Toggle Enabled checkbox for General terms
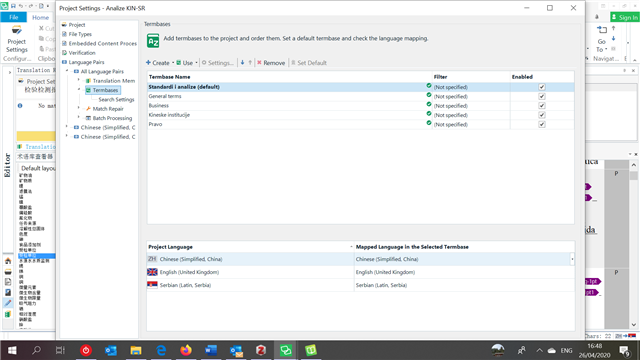This screenshot has width=640, height=360. 542,96
